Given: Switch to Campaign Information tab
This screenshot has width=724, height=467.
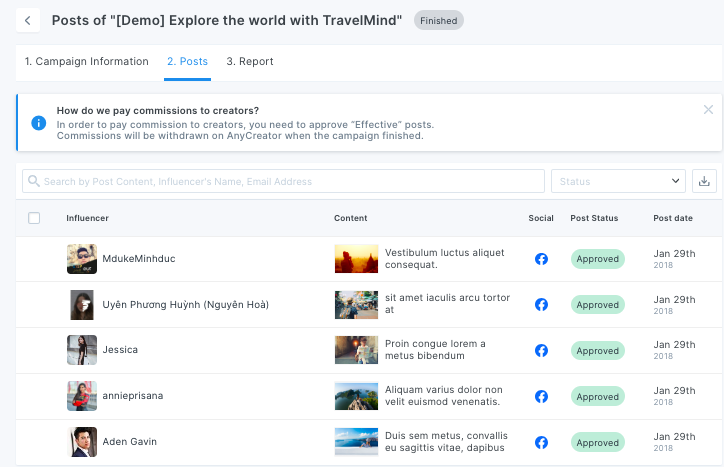Looking at the screenshot, I should coord(87,62).
